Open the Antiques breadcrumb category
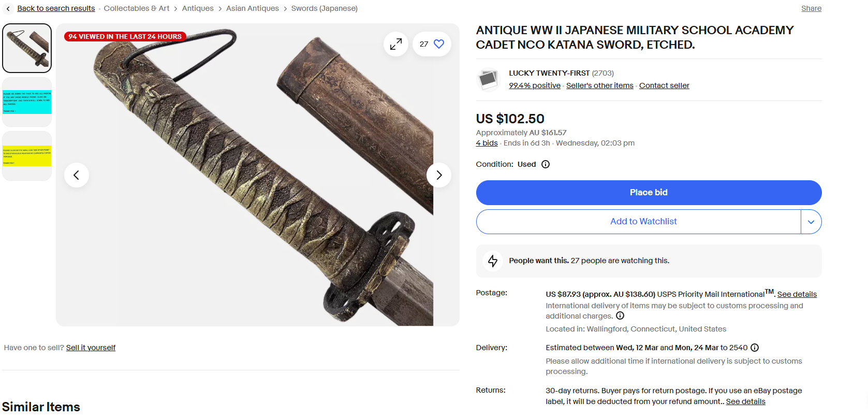Image resolution: width=868 pixels, height=417 pixels. [198, 9]
